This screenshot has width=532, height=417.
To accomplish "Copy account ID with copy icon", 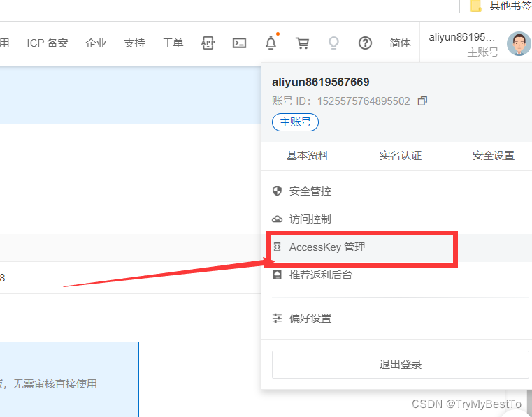I will (x=422, y=101).
